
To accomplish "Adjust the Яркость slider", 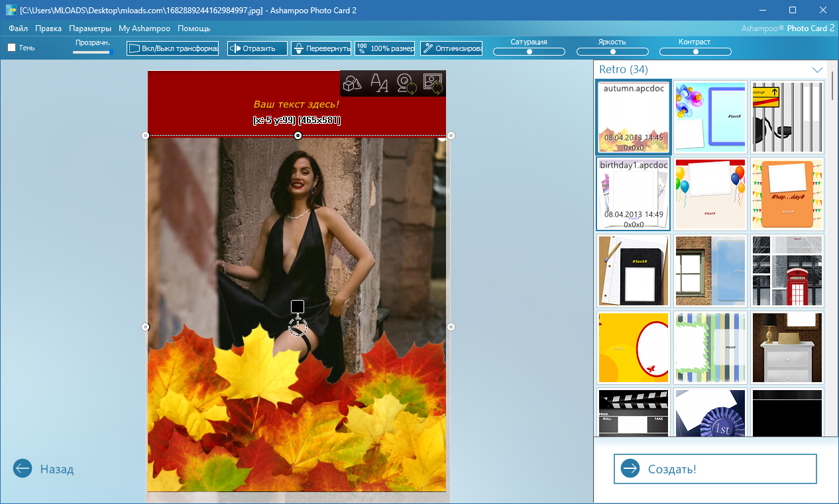I will [612, 52].
